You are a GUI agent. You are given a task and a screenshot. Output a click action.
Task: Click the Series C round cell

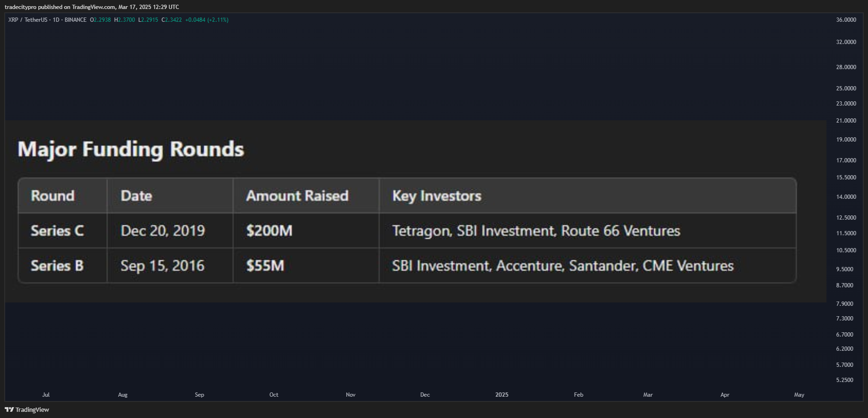(62, 231)
